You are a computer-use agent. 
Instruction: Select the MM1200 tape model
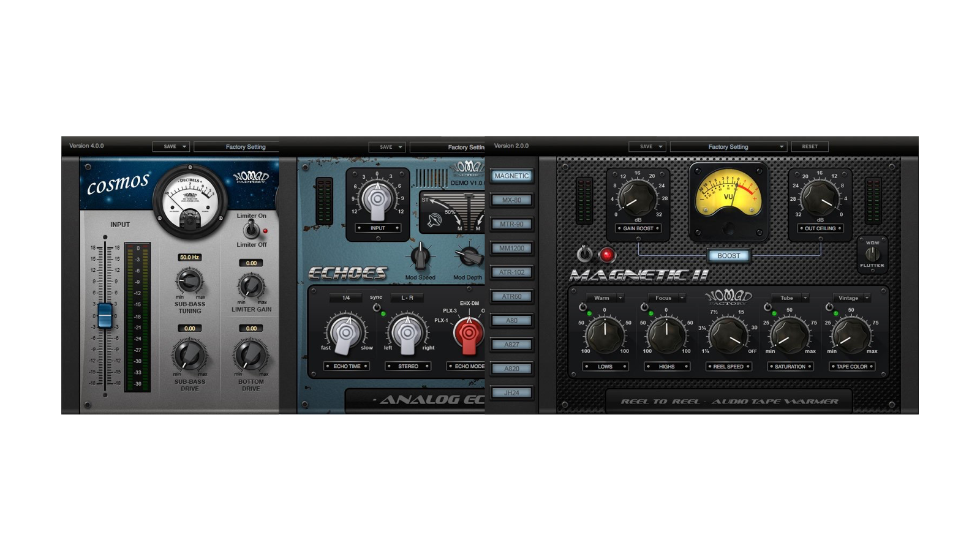[511, 249]
